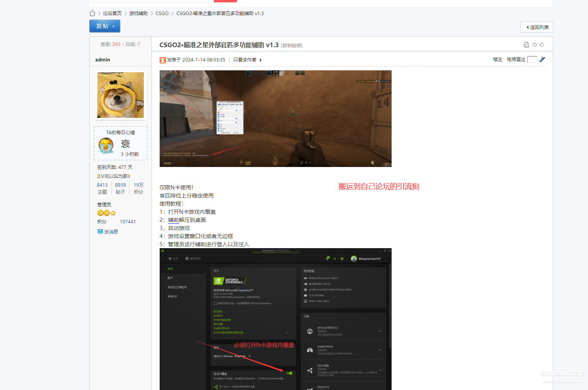Open the CSGO gameplay screenshot image
The width and height of the screenshot is (588, 390).
pos(275,119)
